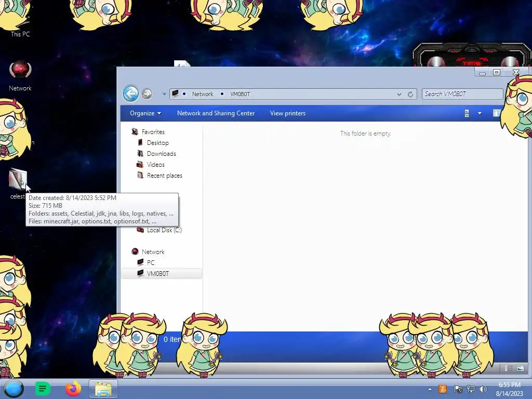Expand the address bar history dropdown

(x=400, y=95)
